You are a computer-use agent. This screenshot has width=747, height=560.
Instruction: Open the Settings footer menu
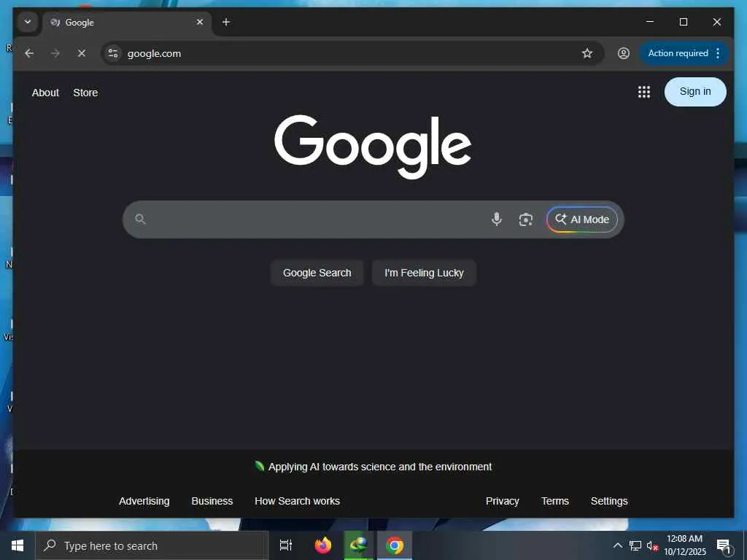609,501
